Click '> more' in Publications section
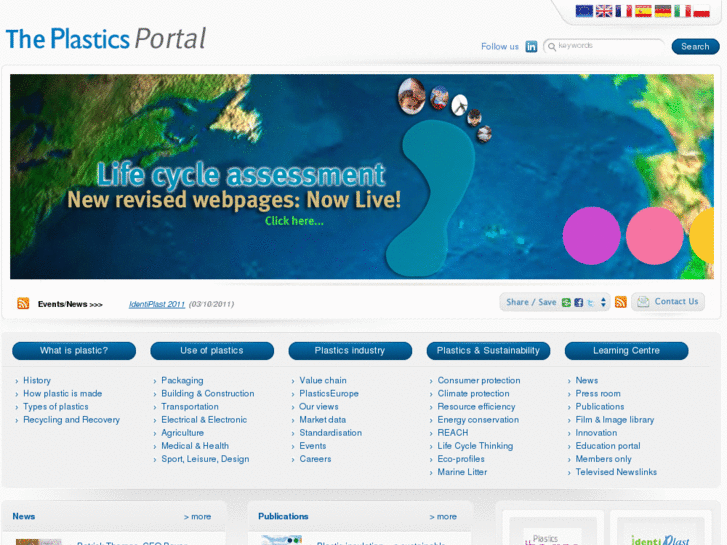The width and height of the screenshot is (727, 545). click(x=443, y=516)
